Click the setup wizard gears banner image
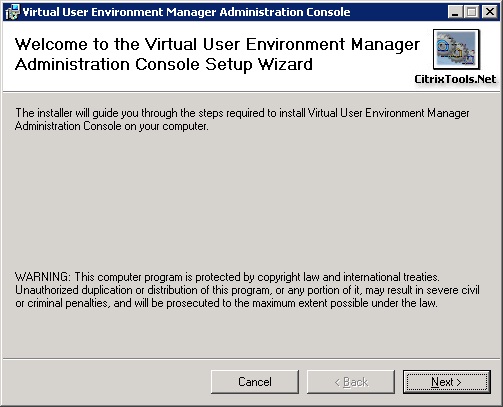The image size is (503, 407). (x=456, y=49)
